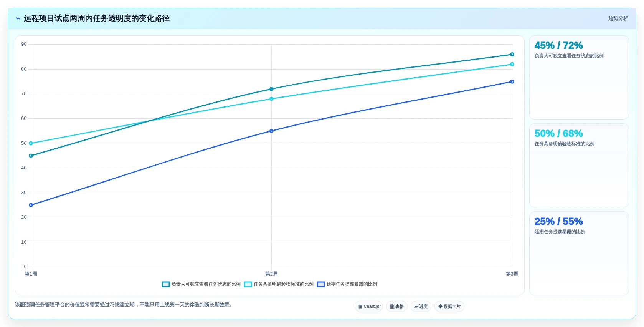Screen dimensions: 644x327
Task: Click the 趋势分析 label in header
Action: click(x=618, y=18)
